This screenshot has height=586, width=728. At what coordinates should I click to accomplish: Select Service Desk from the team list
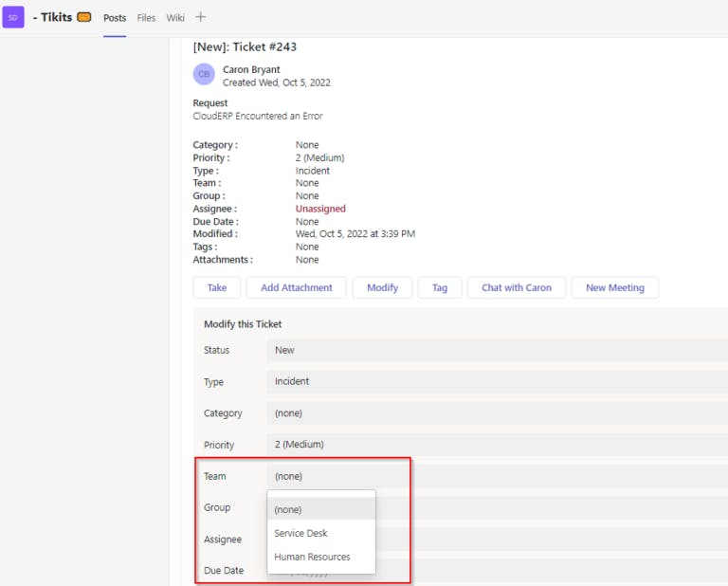pos(300,533)
